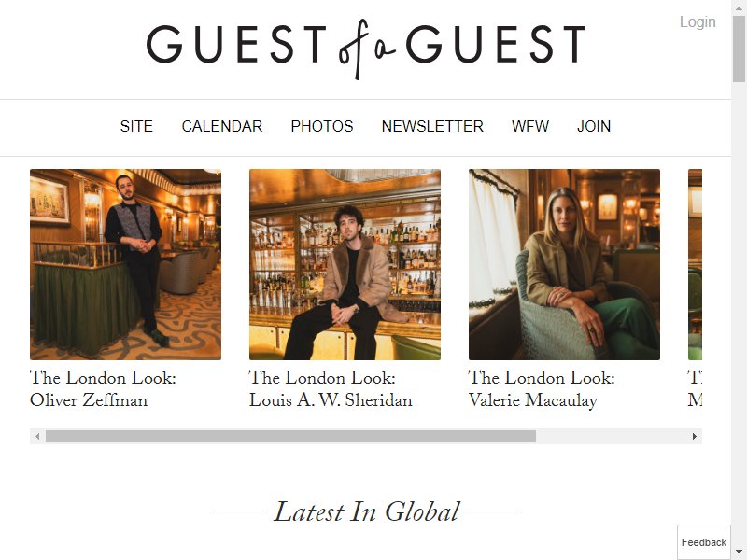Click the horizontal carousel scrollbar thumb
Image resolution: width=747 pixels, height=560 pixels.
pos(290,436)
